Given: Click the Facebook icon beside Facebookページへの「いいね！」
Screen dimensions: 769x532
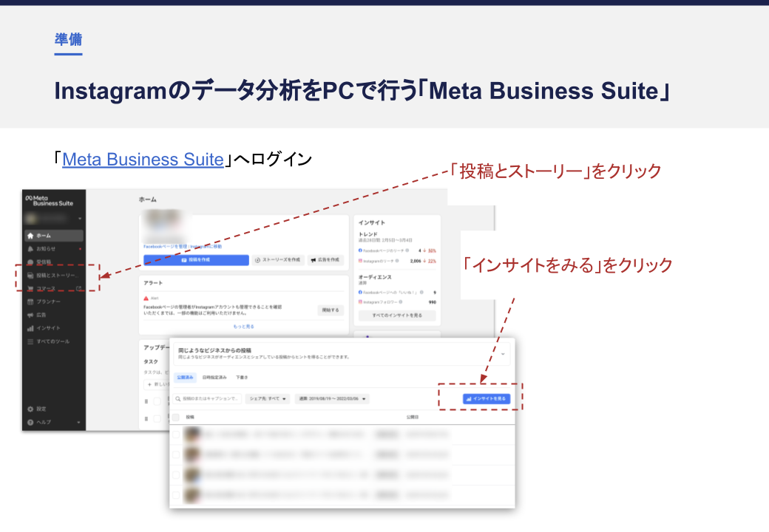Looking at the screenshot, I should [x=361, y=292].
